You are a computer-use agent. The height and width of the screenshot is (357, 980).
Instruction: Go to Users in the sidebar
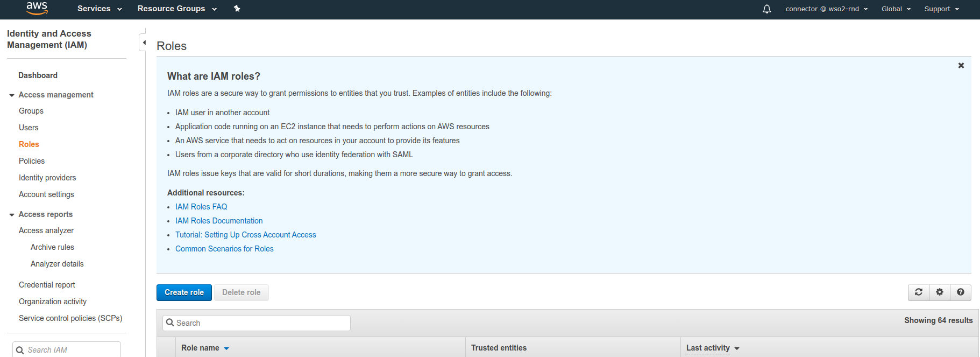[x=29, y=128]
